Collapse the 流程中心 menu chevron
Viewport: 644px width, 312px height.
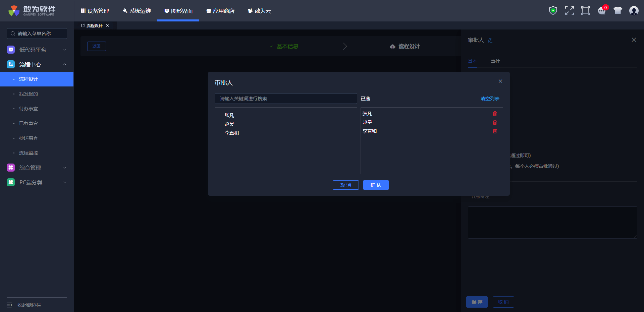(x=65, y=64)
